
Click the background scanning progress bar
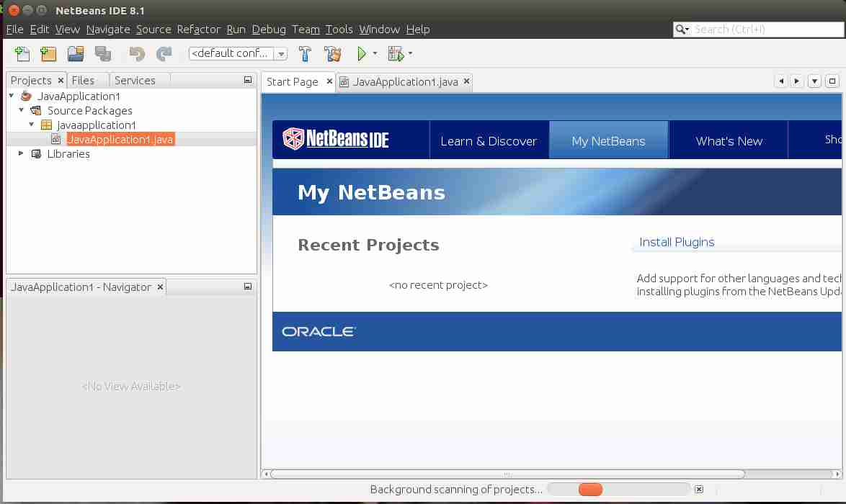coord(618,489)
